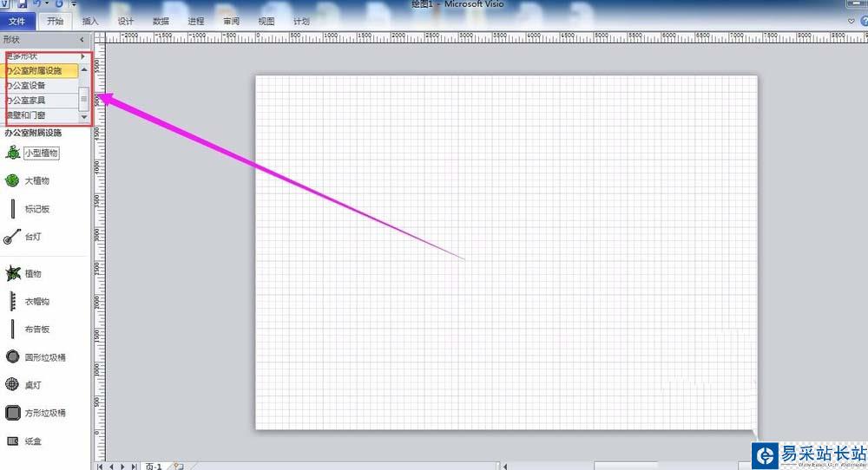Switch to the 审阅 ribbon tab
The image size is (868, 470).
click(232, 21)
